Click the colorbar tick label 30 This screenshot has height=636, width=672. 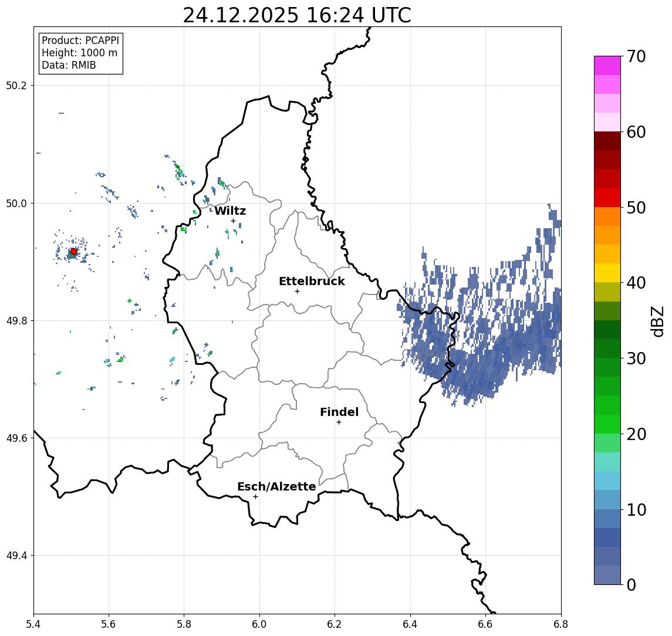pos(636,358)
